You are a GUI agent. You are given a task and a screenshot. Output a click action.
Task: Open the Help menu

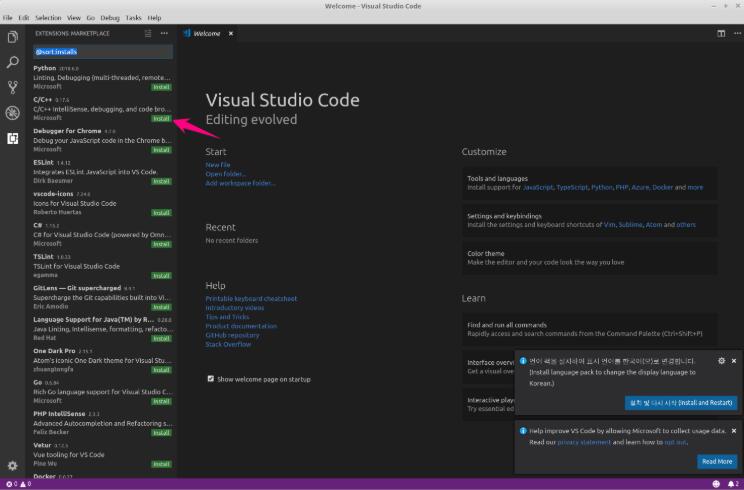(154, 18)
